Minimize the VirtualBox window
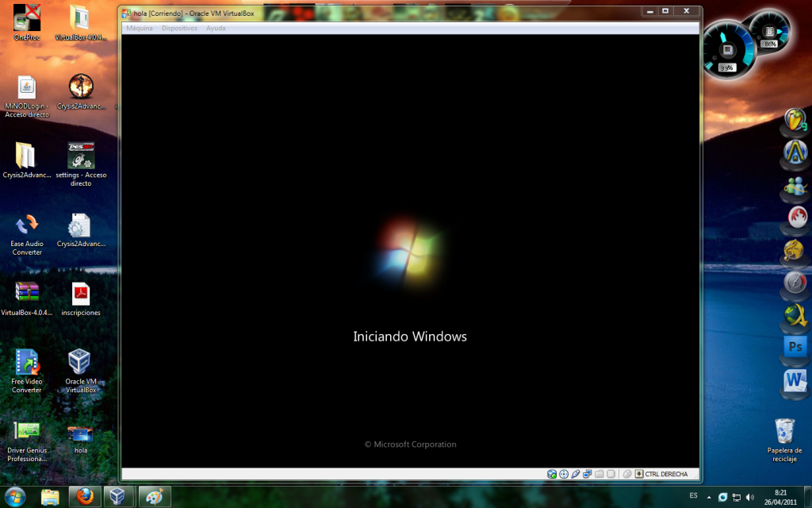 click(x=650, y=11)
